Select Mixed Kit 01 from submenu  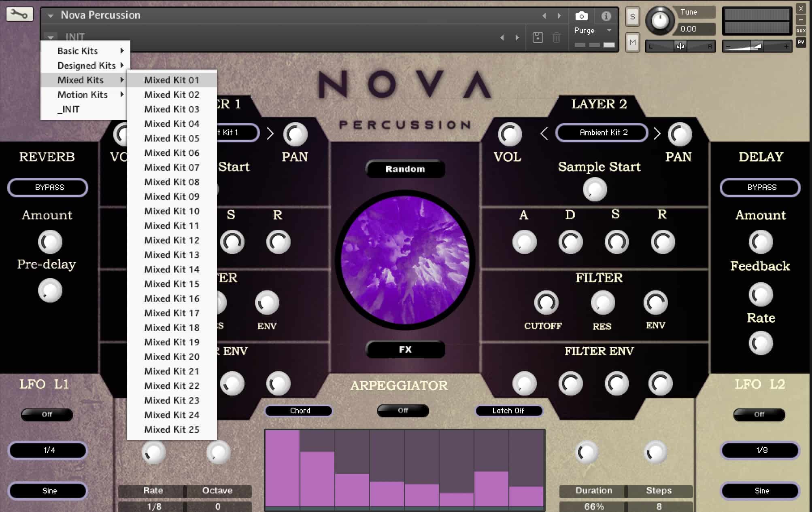172,80
